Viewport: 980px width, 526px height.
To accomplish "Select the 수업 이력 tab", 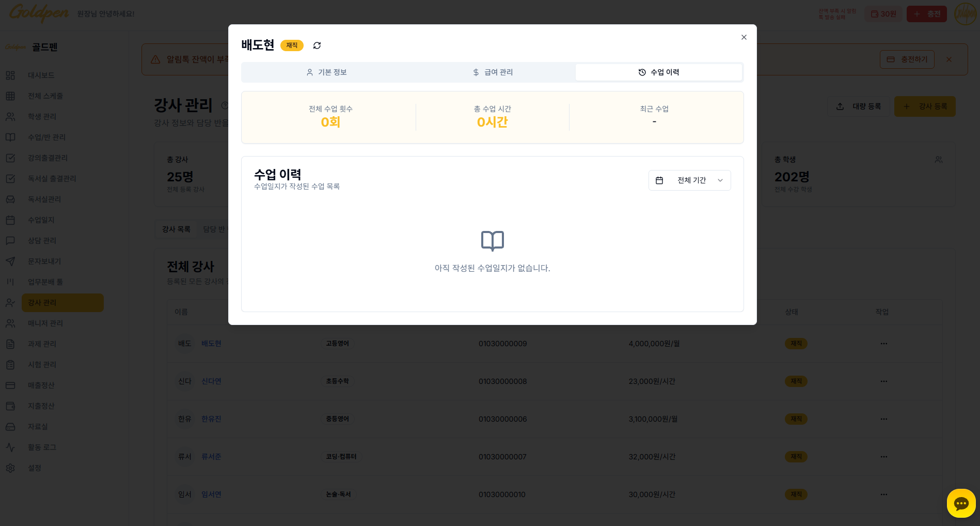I will [x=659, y=72].
